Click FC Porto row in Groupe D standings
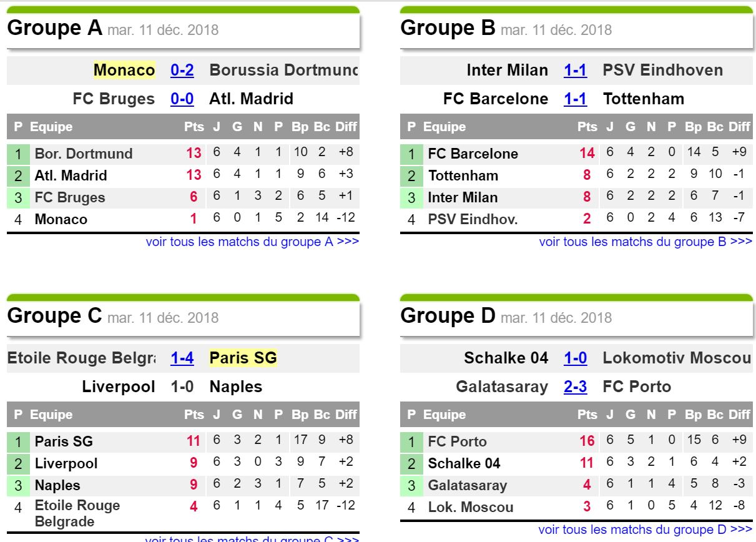Image resolution: width=756 pixels, height=542 pixels. pos(576,441)
